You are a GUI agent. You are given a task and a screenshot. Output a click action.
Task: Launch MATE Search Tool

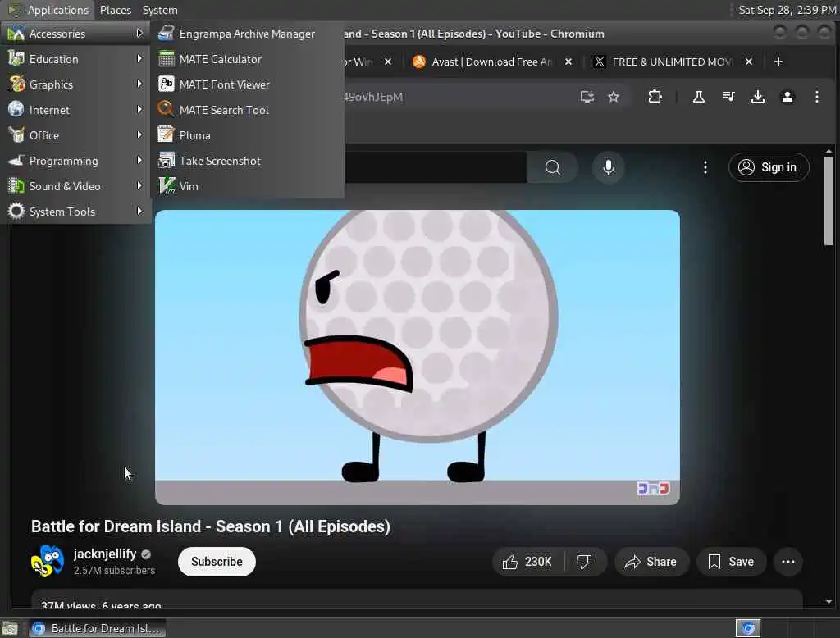click(247, 110)
